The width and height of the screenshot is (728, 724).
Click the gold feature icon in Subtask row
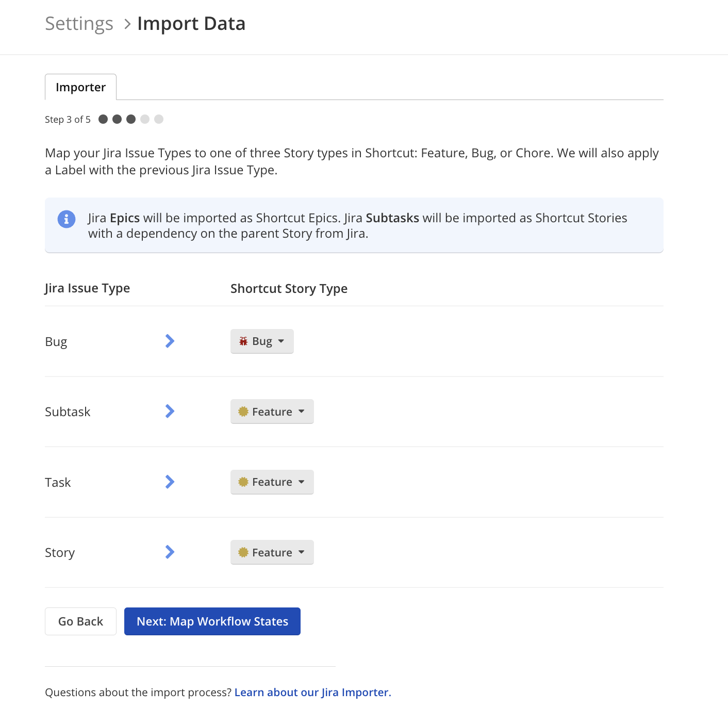point(243,412)
